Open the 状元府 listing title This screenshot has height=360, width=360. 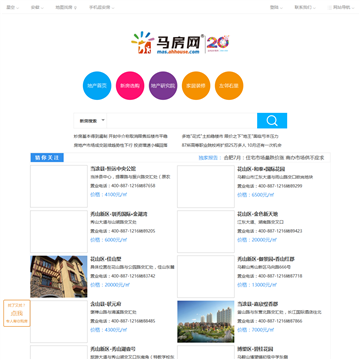[106, 304]
